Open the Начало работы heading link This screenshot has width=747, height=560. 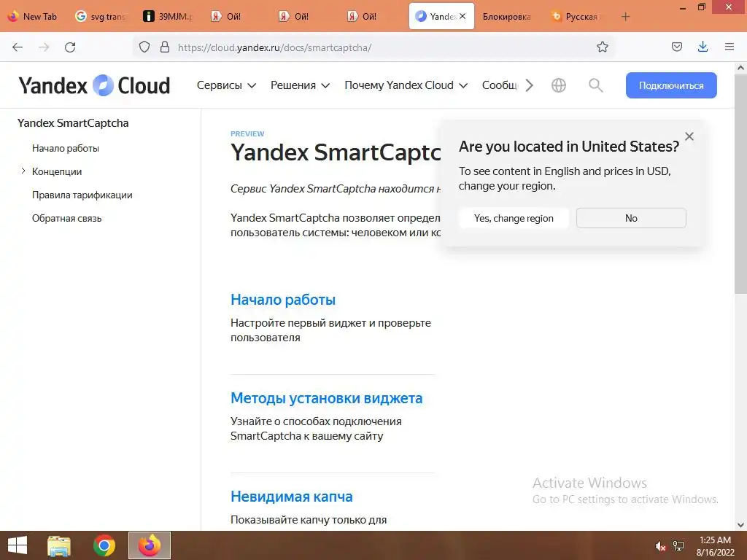tap(283, 300)
